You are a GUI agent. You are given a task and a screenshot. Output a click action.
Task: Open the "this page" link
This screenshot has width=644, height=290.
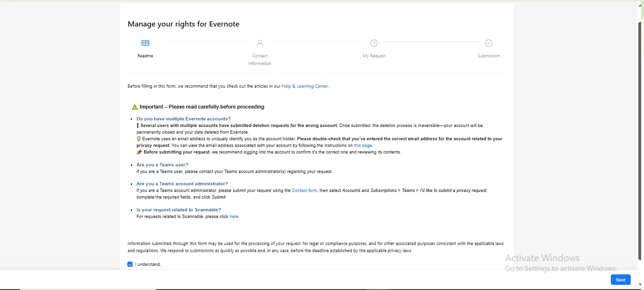(363, 145)
